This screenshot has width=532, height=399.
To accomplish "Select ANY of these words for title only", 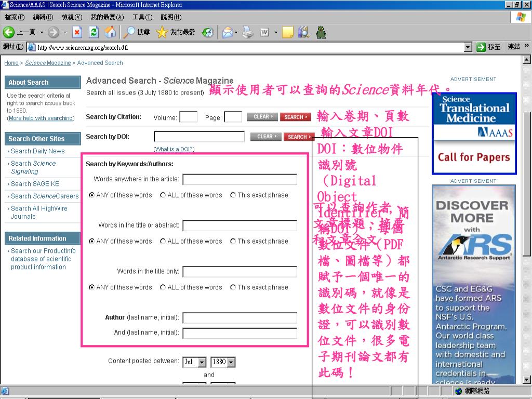I will pos(91,287).
